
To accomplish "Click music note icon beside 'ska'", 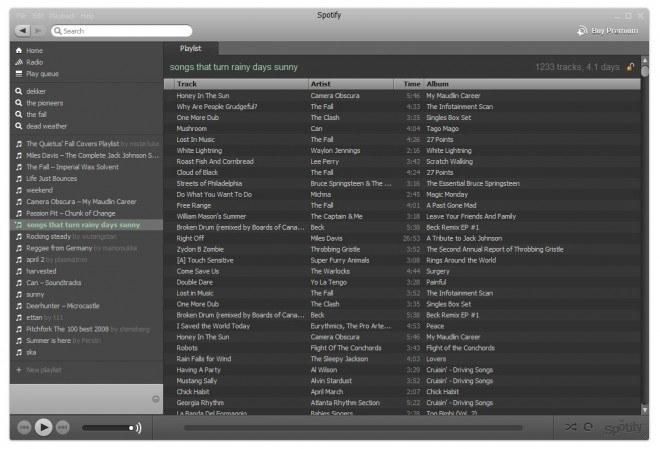I will point(19,353).
